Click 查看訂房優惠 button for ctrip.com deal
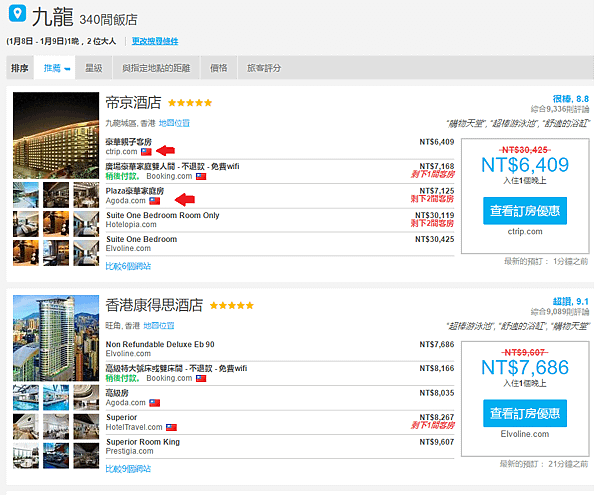 click(525, 211)
